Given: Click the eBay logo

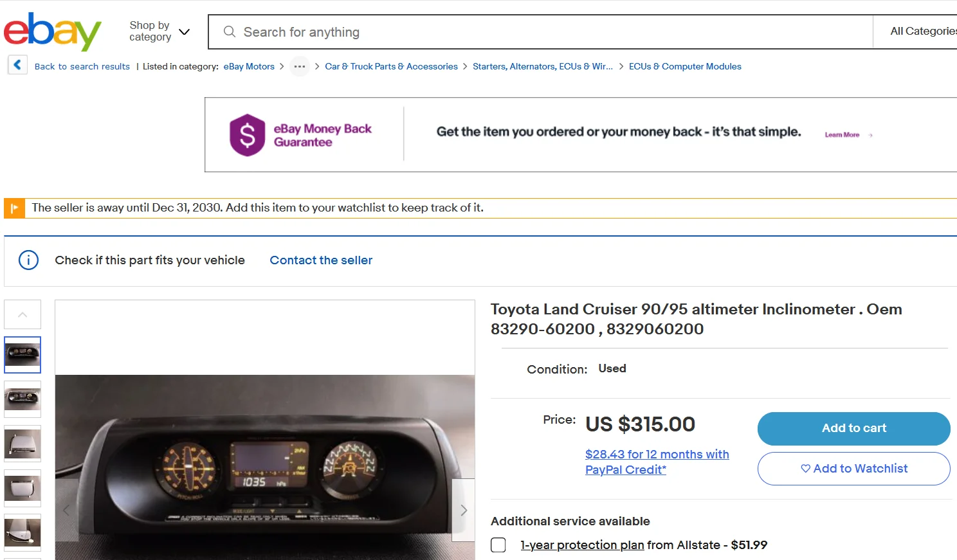Looking at the screenshot, I should 53,32.
